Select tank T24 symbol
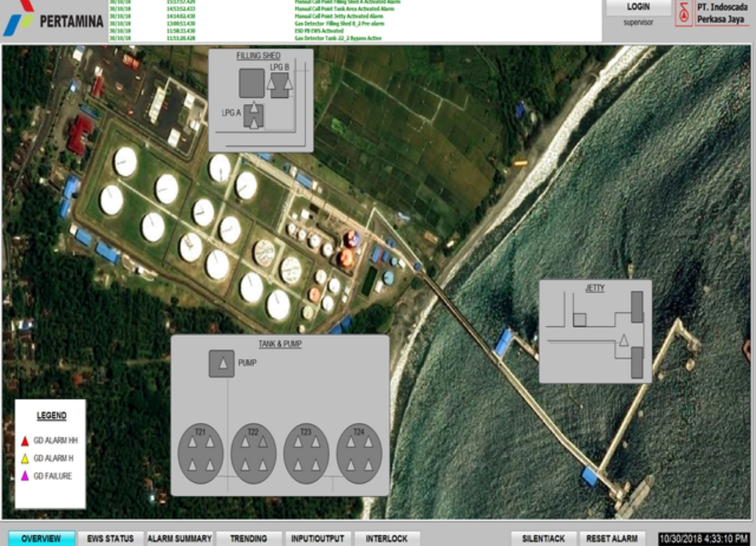 (x=359, y=454)
